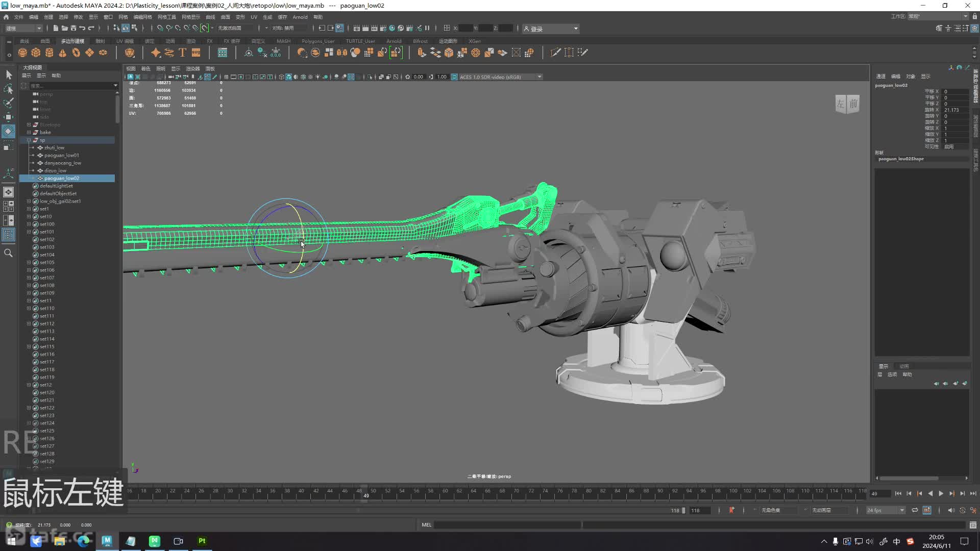The width and height of the screenshot is (980, 551).
Task: Switch to the MASH shelf tab
Action: pyautogui.click(x=283, y=41)
